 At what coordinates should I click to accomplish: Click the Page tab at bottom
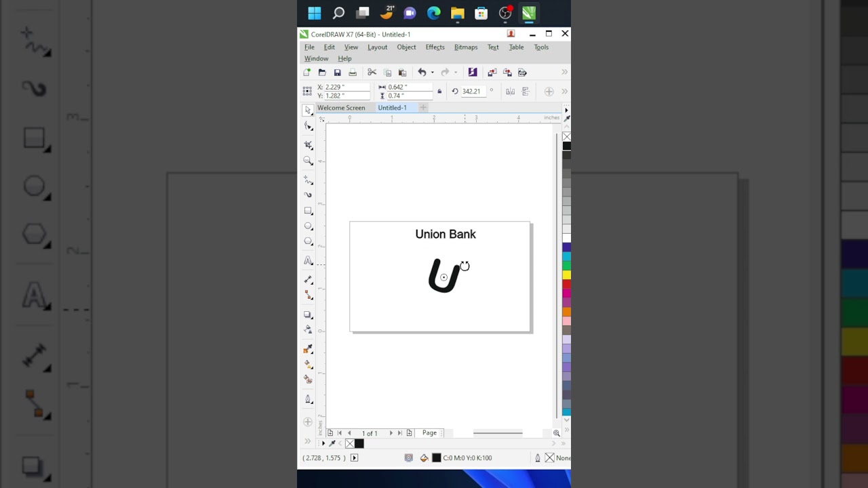429,433
